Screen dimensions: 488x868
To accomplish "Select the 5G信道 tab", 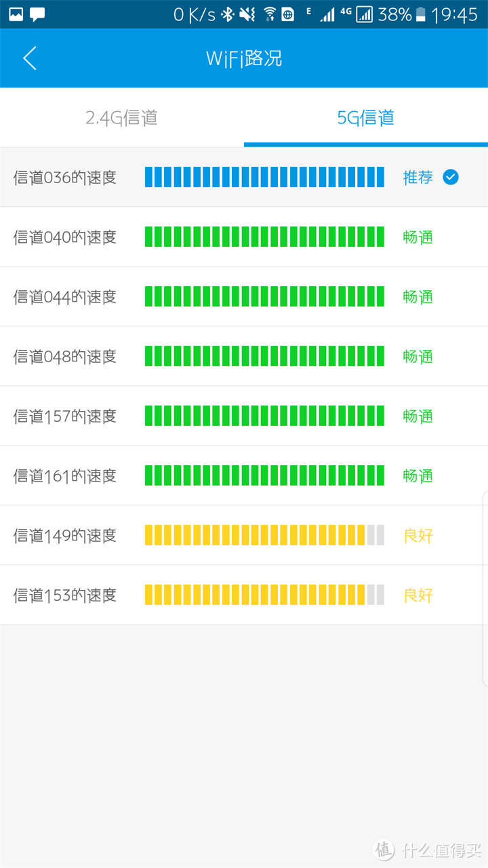I will 366,118.
